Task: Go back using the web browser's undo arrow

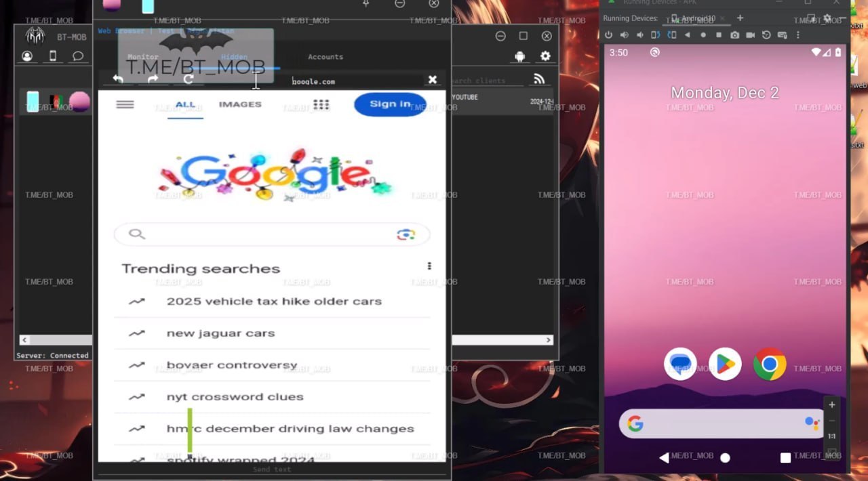Action: 118,79
